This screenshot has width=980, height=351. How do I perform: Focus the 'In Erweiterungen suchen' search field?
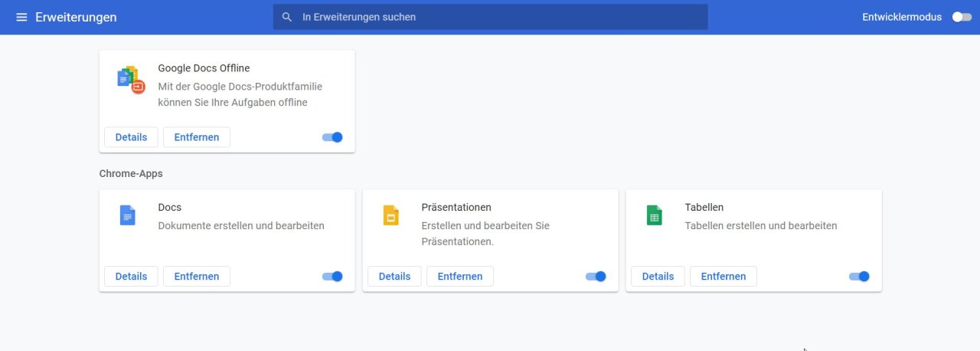pos(490,17)
